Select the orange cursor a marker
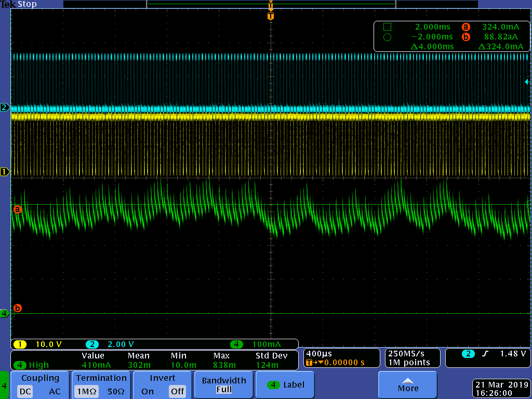This screenshot has height=399, width=532. pos(17,209)
